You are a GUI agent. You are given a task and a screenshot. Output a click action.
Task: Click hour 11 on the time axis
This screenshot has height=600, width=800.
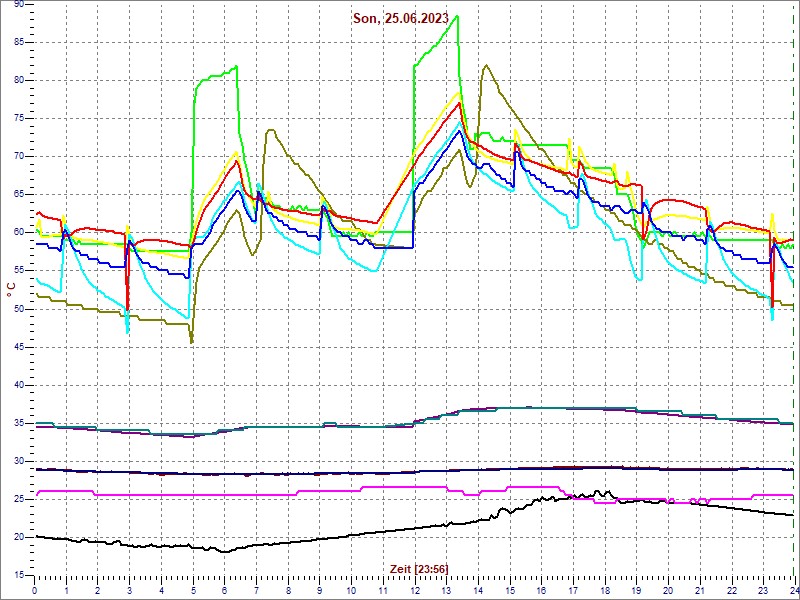point(383,590)
